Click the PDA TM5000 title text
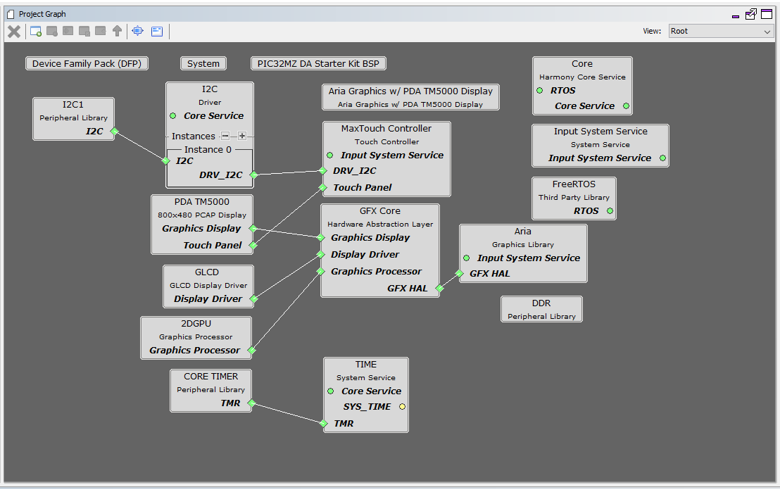Image resolution: width=781 pixels, height=489 pixels. click(202, 202)
